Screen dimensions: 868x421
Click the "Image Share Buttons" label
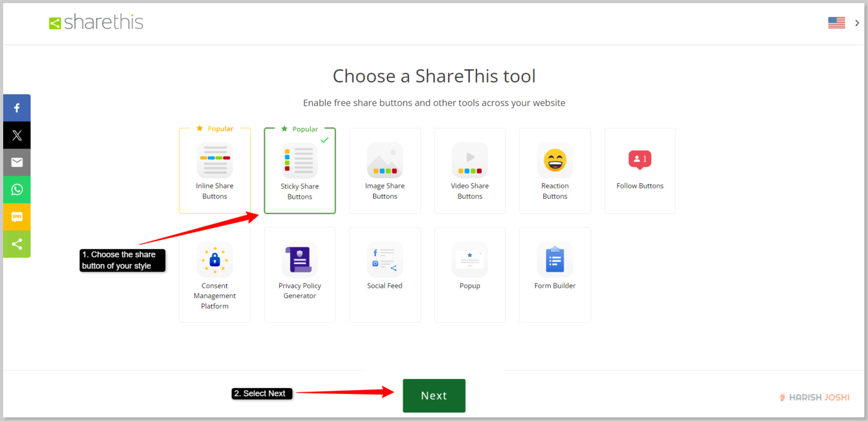[385, 191]
